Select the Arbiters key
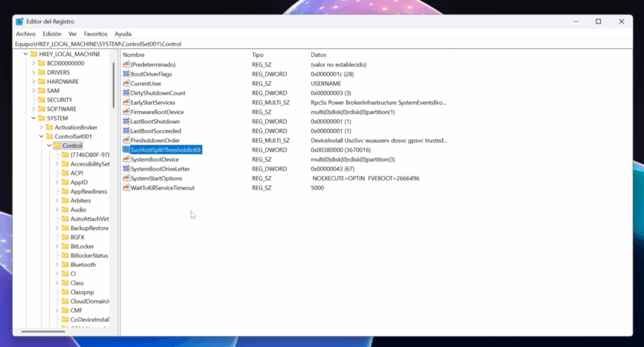The image size is (644, 347). coord(80,201)
